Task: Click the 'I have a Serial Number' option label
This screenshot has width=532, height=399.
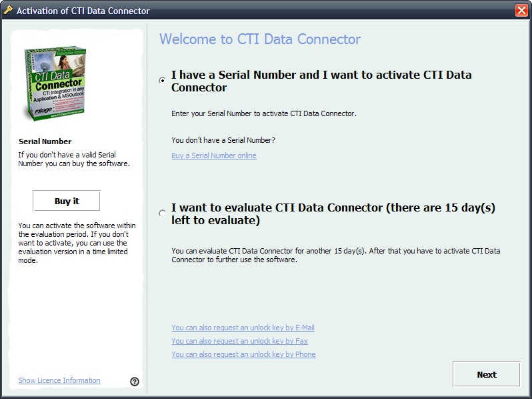Action: point(321,81)
